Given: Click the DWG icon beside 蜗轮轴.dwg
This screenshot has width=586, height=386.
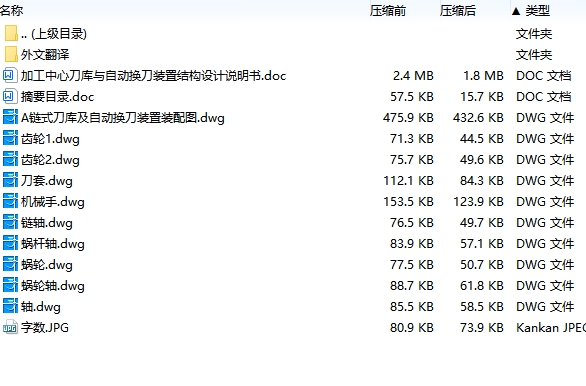Looking at the screenshot, I should [10, 285].
